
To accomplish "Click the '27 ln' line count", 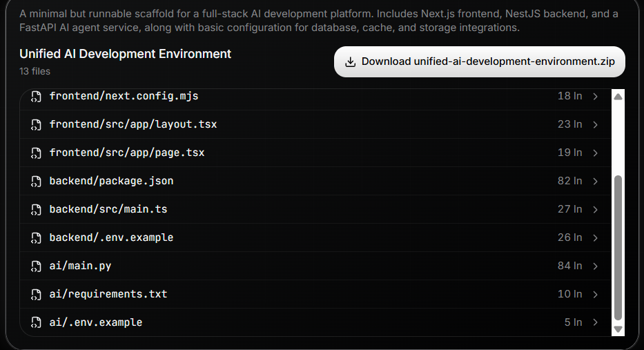I will (x=569, y=209).
